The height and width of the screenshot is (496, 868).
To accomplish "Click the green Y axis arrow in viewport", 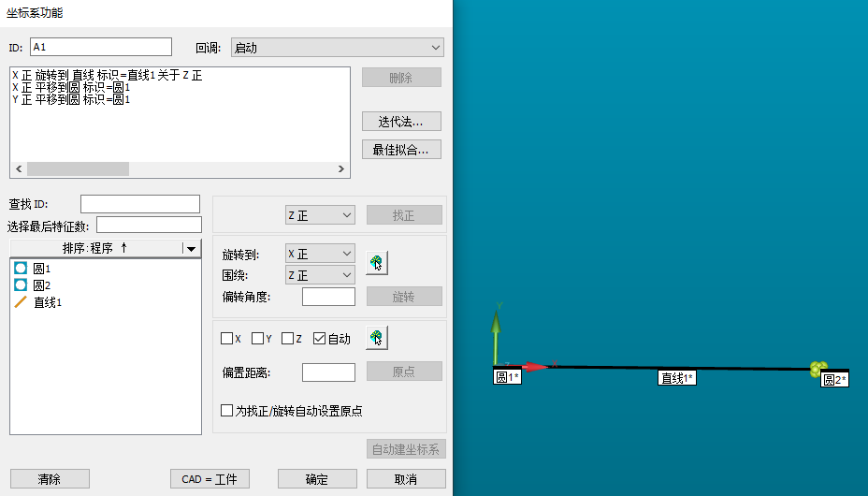I will [x=497, y=324].
